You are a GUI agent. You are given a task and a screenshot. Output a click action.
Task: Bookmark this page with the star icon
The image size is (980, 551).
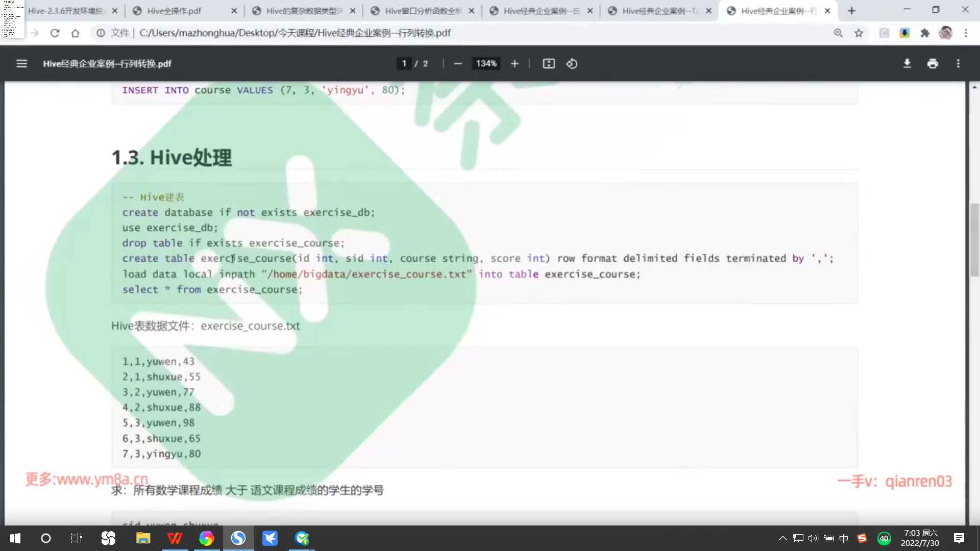(859, 33)
